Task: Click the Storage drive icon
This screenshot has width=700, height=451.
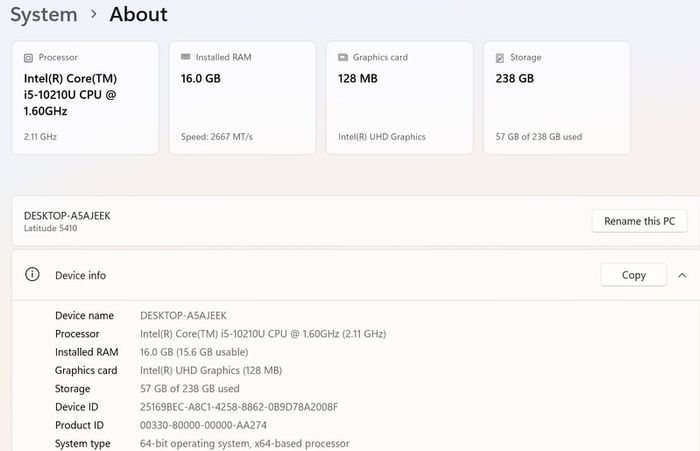Action: click(500, 58)
